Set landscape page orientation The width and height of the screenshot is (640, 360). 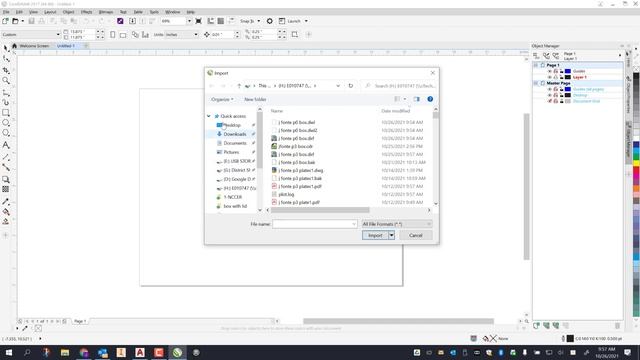pos(123,35)
